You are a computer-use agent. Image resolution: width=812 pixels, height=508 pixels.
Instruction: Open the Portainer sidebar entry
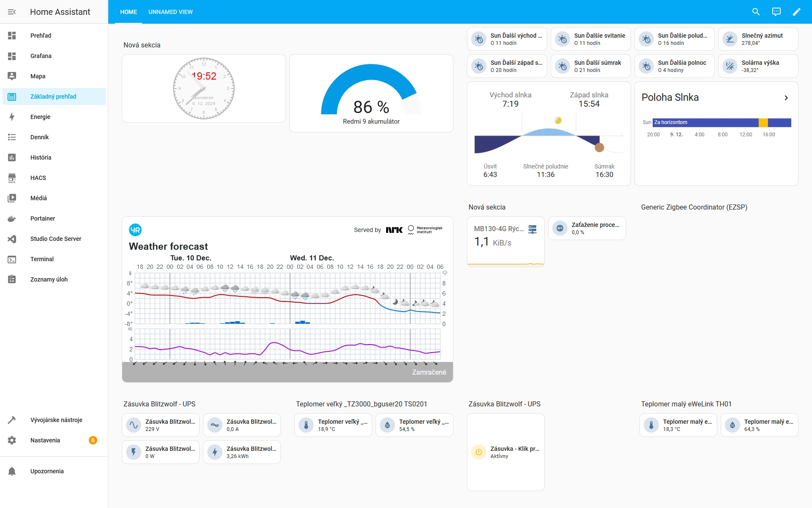click(x=42, y=218)
